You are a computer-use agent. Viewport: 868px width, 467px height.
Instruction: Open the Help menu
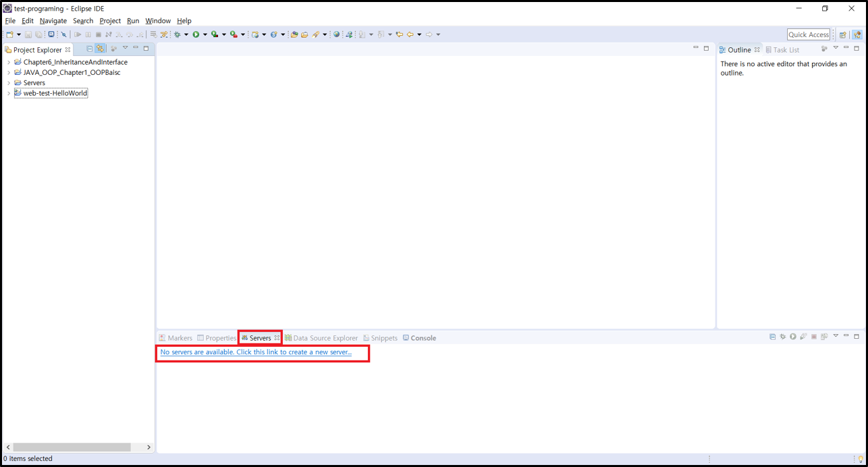184,21
